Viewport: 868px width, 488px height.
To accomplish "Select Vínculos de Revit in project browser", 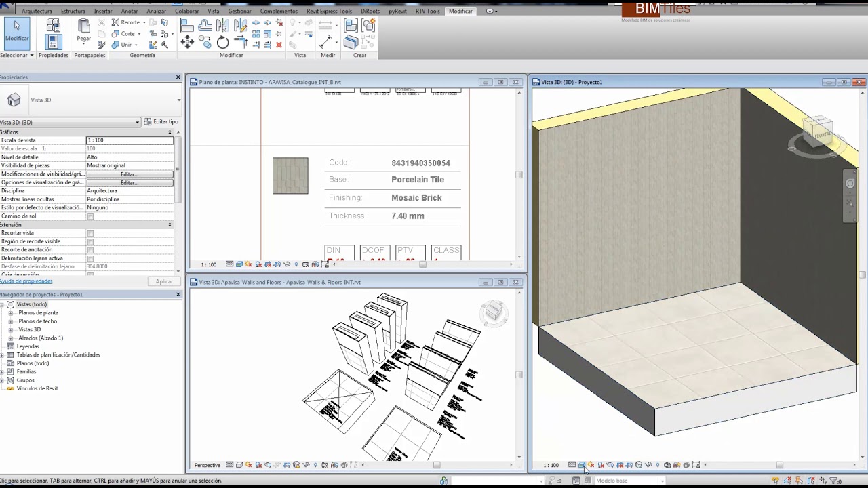I will pyautogui.click(x=37, y=389).
